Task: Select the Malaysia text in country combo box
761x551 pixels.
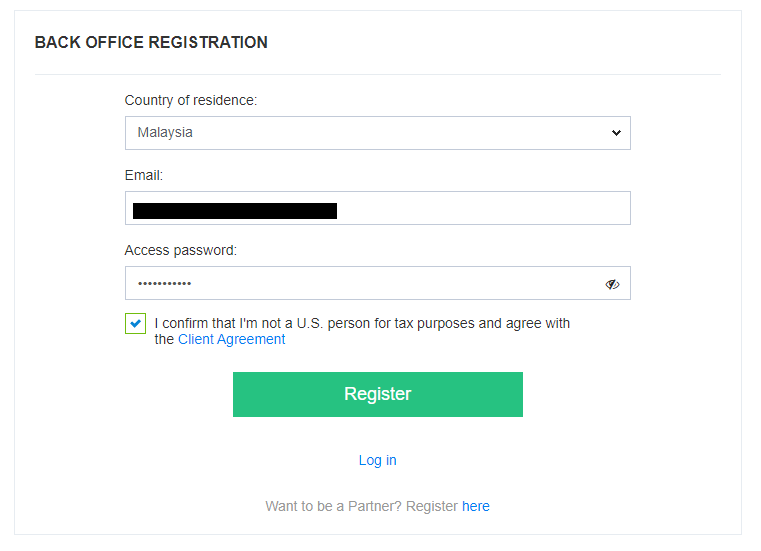Action: (x=165, y=133)
